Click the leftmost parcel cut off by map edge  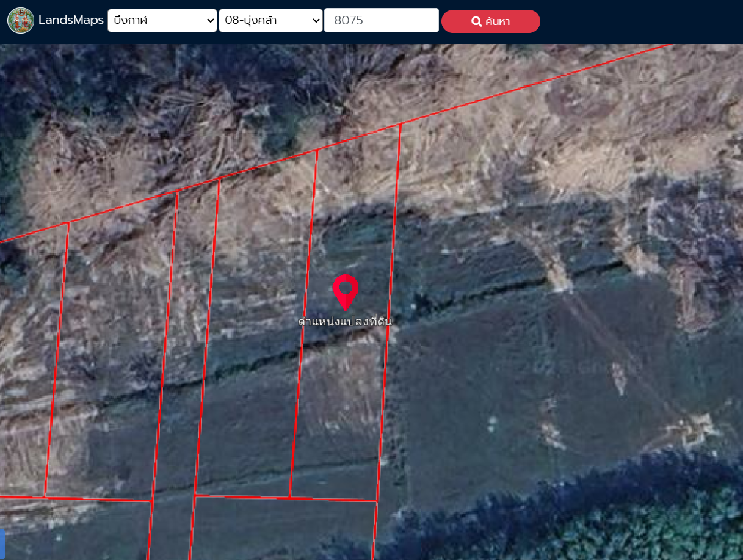pos(24,366)
